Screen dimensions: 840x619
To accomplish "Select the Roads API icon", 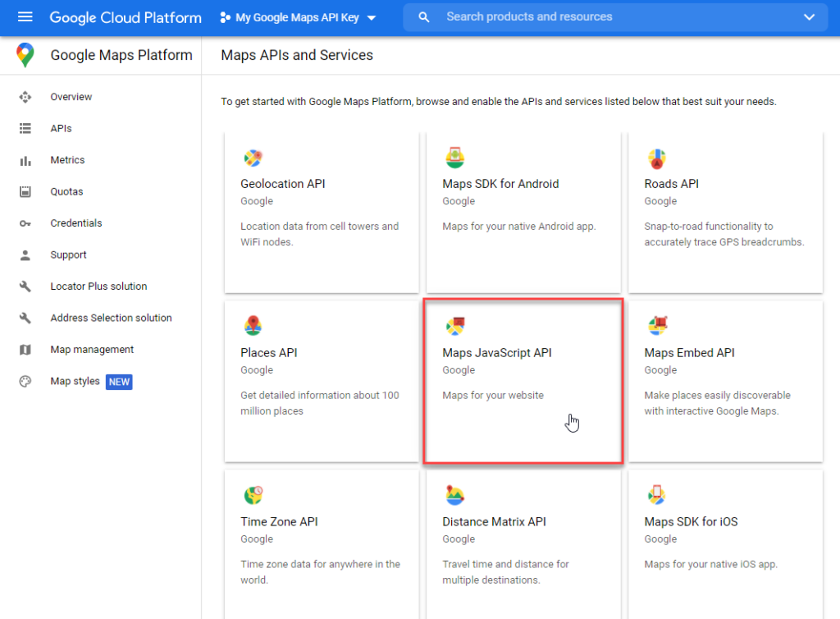I will pos(657,158).
